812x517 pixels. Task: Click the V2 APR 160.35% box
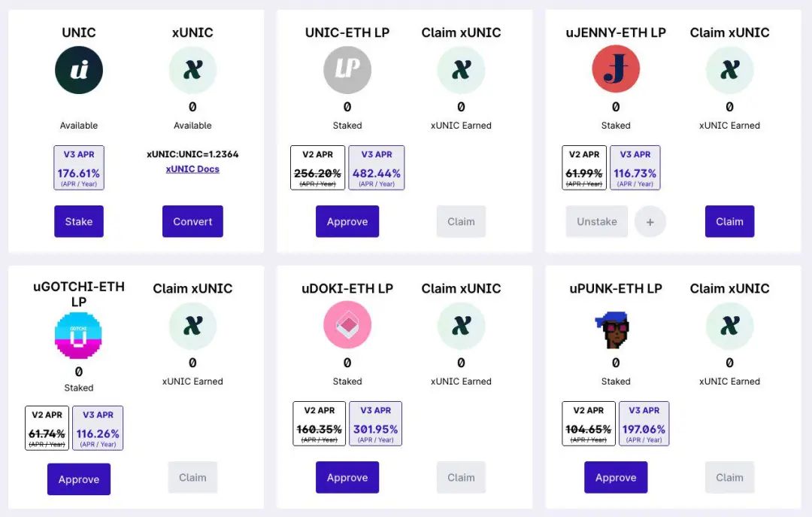319,424
